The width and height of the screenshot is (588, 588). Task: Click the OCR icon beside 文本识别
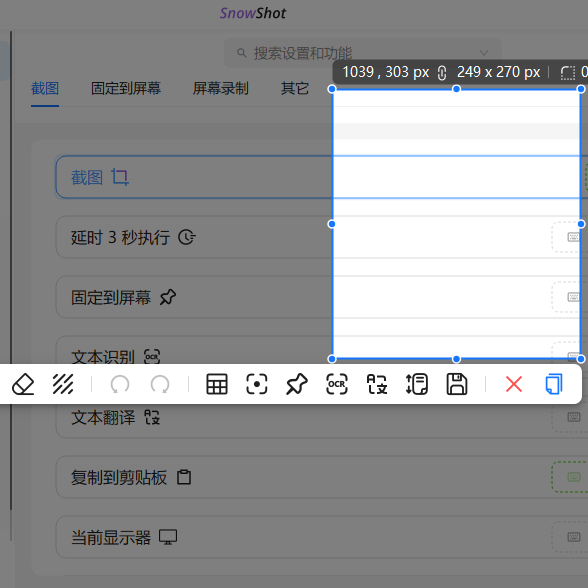[x=152, y=357]
